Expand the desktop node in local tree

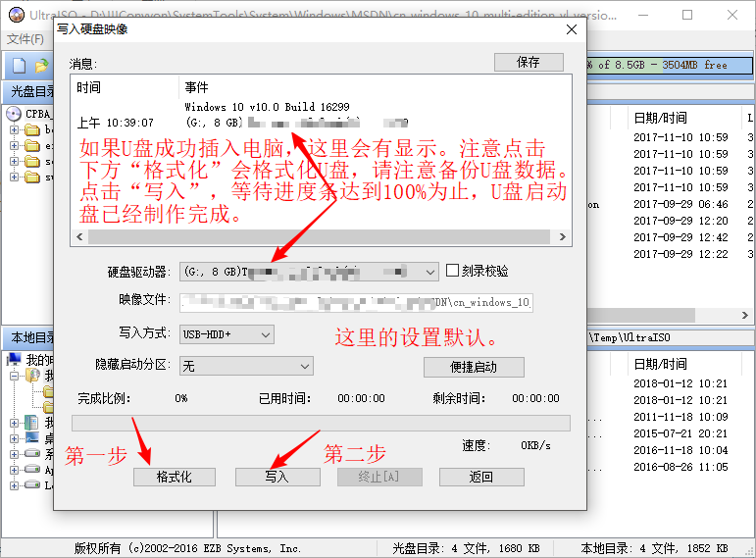[14, 438]
